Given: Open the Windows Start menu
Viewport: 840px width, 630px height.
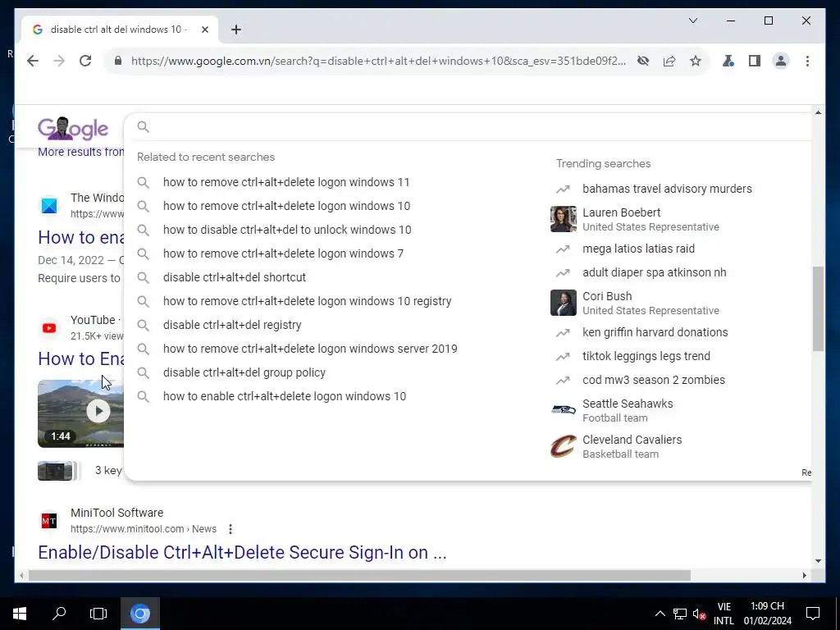Looking at the screenshot, I should click(20, 614).
